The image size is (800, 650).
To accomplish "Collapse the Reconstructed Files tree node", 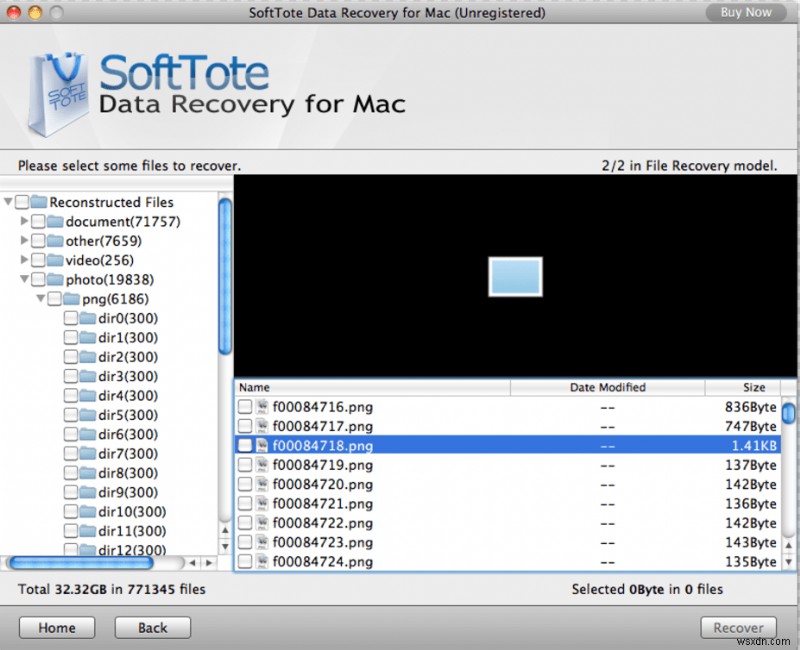I will click(8, 202).
